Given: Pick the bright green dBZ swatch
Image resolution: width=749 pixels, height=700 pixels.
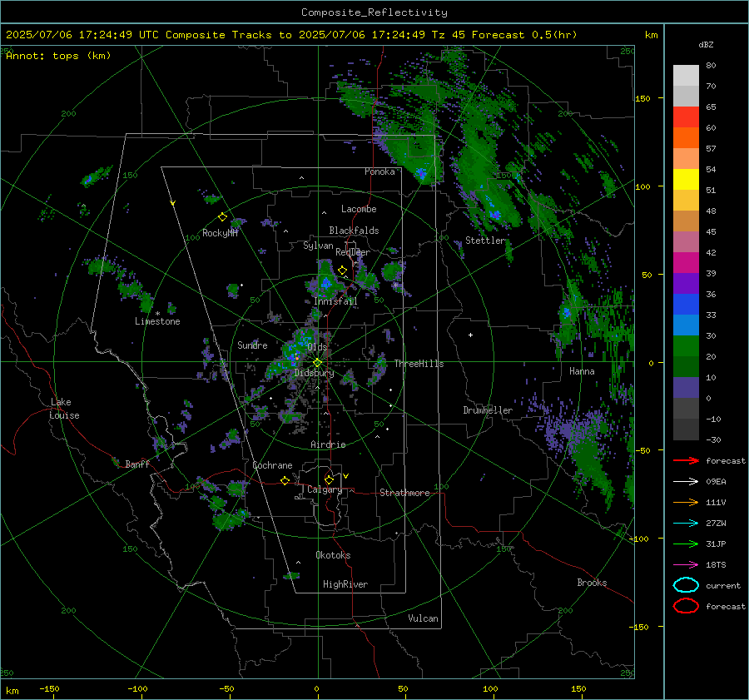Looking at the screenshot, I should tap(686, 346).
